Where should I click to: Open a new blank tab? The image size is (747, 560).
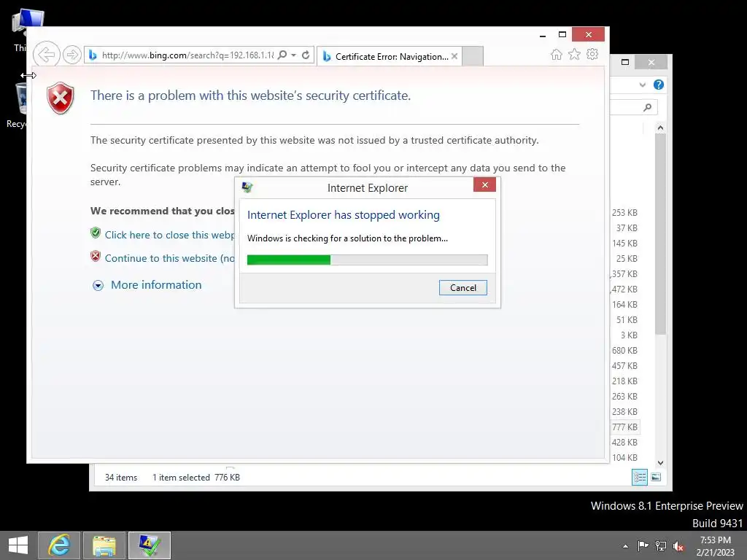[473, 56]
